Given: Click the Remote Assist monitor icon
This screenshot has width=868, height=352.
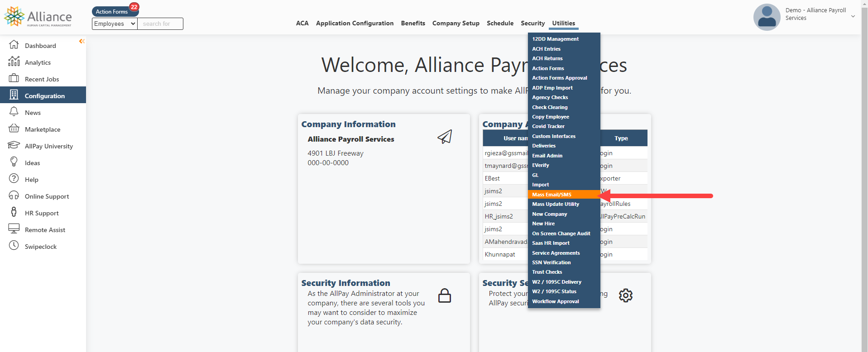Looking at the screenshot, I should point(14,228).
